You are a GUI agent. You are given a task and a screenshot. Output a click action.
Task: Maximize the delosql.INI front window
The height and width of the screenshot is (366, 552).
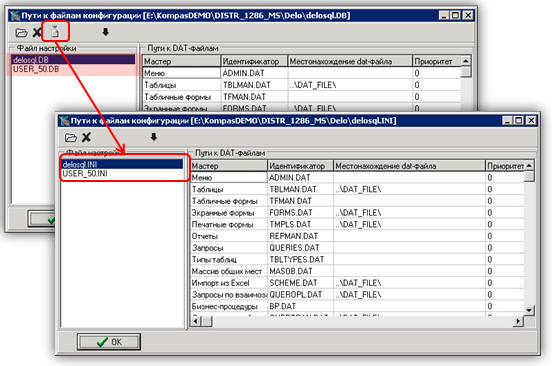pyautogui.click(x=519, y=121)
